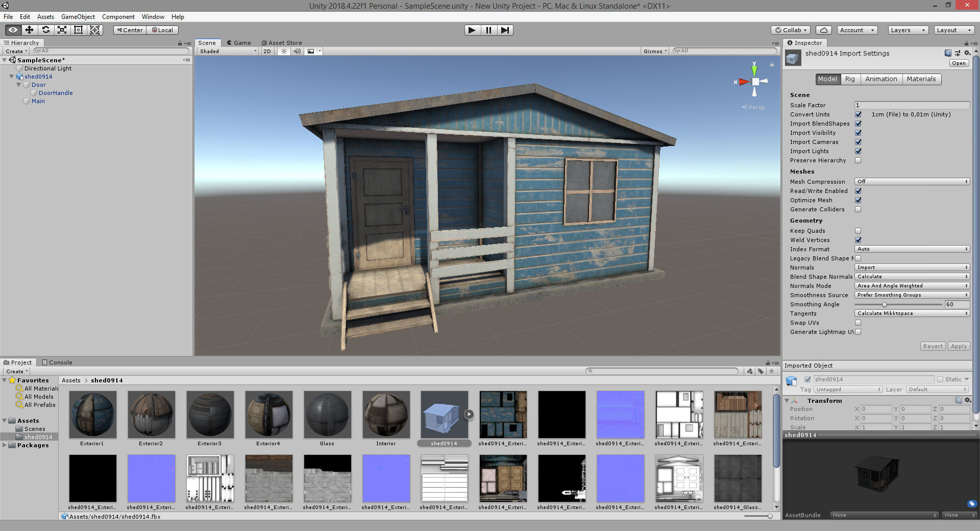Image resolution: width=980 pixels, height=531 pixels.
Task: Expand shed0914 model sub-assets arrow
Action: coord(469,414)
